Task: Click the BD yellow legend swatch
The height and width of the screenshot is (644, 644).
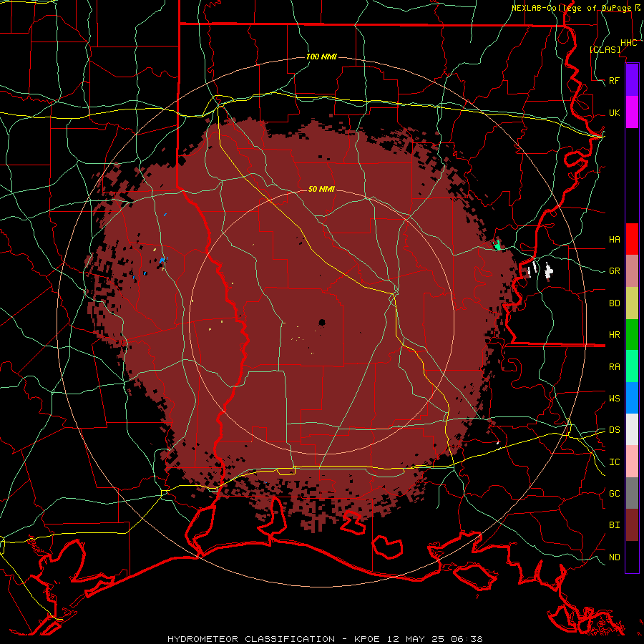Action: pos(632,303)
